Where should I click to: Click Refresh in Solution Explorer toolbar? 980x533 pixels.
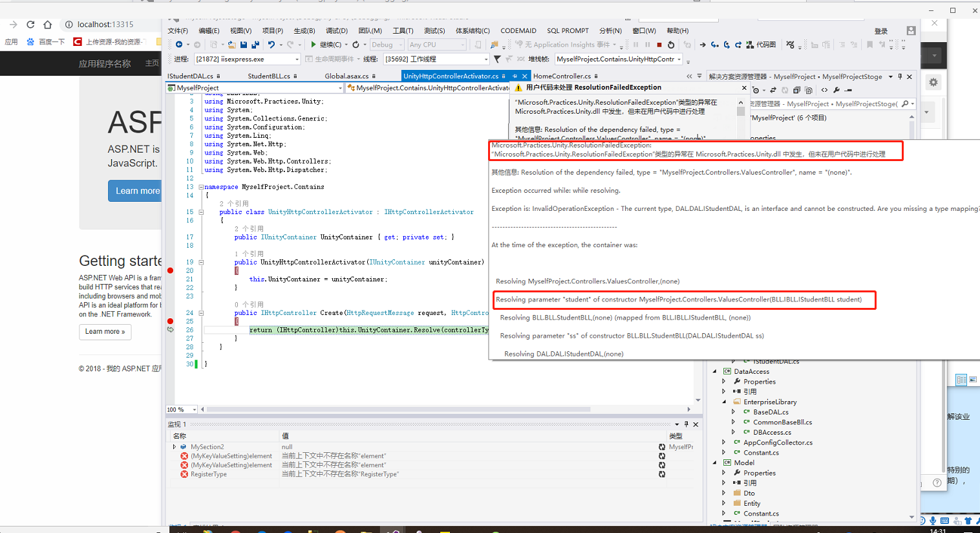[785, 91]
